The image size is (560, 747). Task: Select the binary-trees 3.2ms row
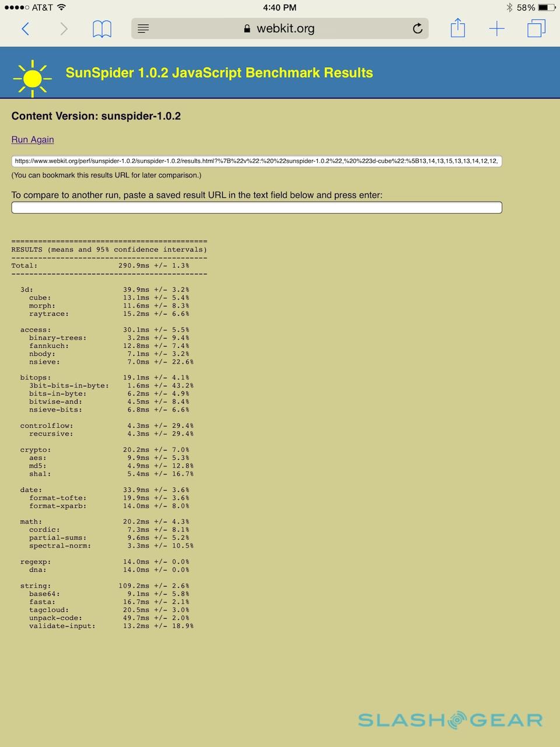(x=109, y=338)
